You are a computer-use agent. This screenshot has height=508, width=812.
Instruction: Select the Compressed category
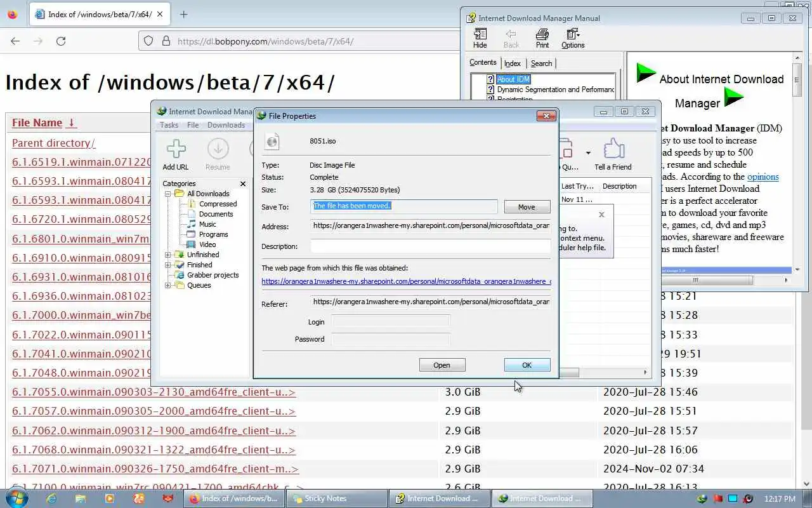[218, 204]
